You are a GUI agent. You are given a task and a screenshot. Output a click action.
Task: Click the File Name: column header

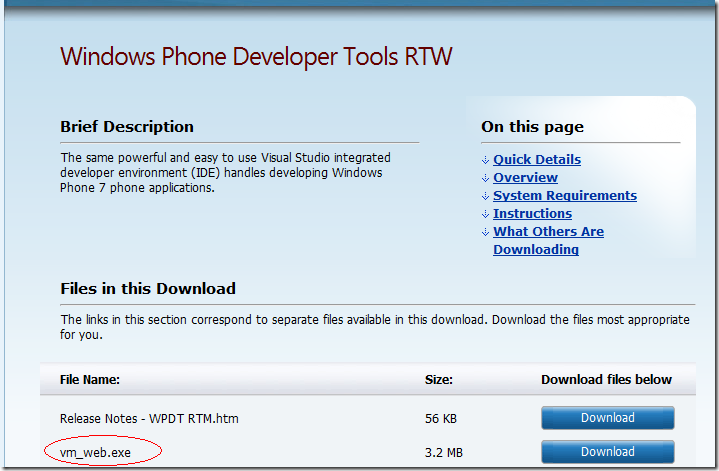pos(90,380)
